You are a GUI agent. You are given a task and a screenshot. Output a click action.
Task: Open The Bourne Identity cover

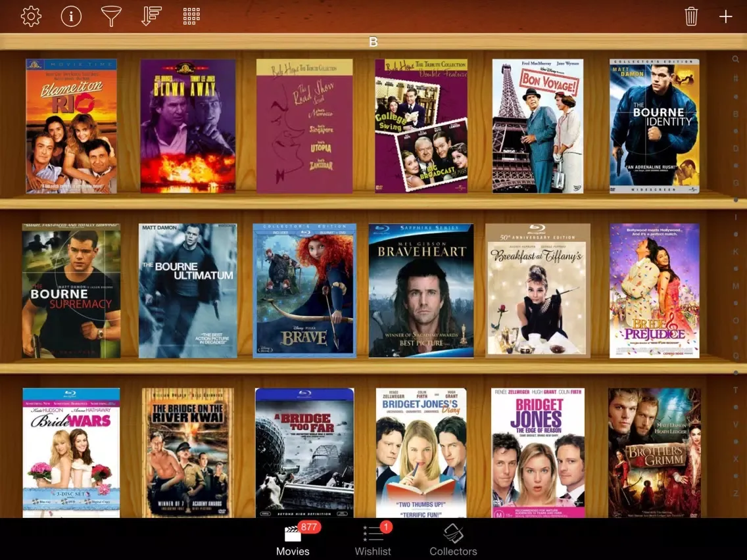(x=654, y=126)
